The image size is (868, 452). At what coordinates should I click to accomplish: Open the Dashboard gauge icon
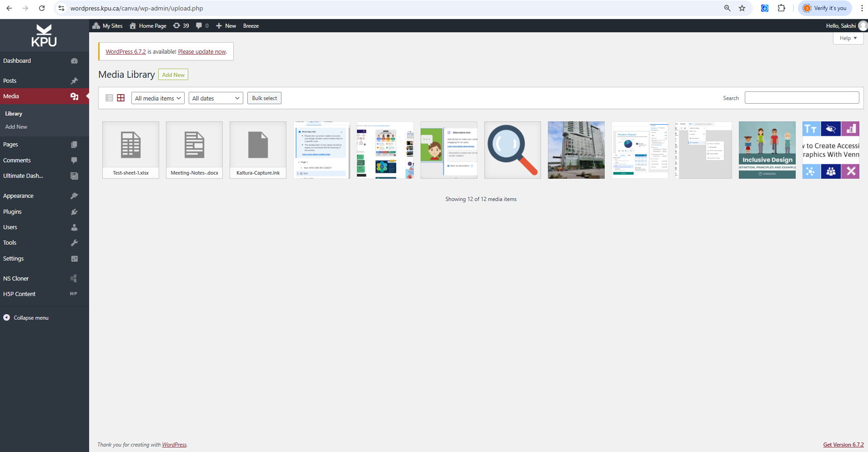click(75, 61)
